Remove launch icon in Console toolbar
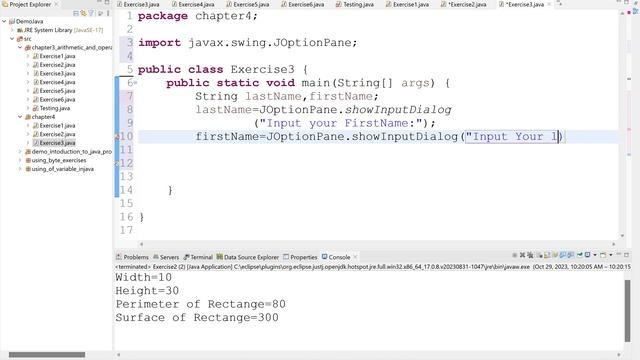640x360 pixels. coord(522,255)
